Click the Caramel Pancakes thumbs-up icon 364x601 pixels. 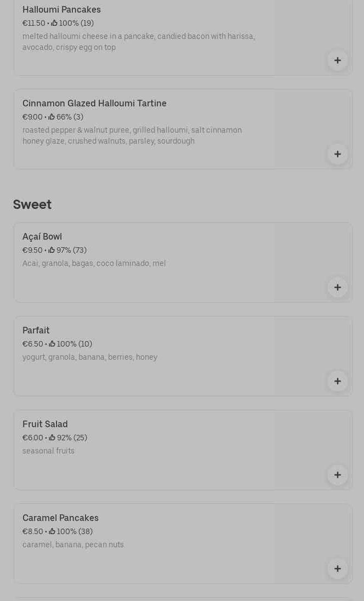[52, 531]
